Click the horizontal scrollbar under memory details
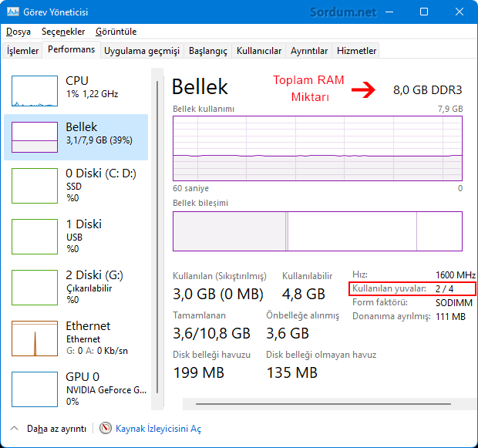Screen dimensions: 478x448 pyautogui.click(x=324, y=403)
